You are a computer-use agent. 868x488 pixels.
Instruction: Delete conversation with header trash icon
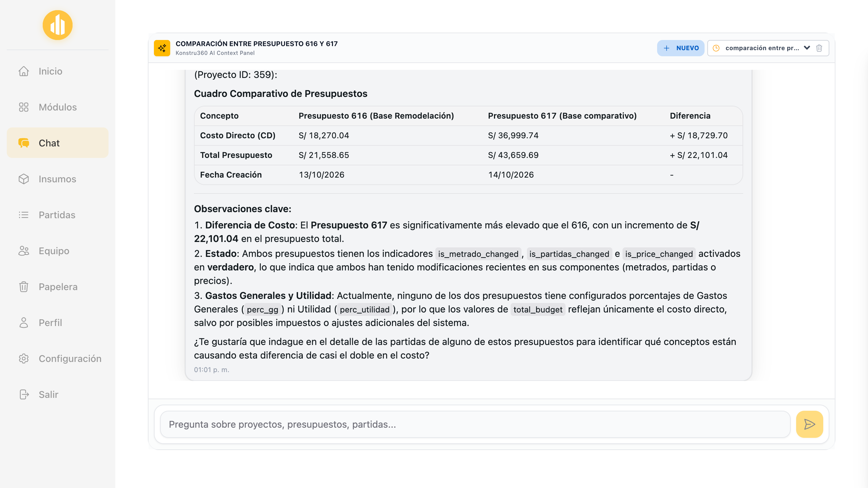pyautogui.click(x=819, y=48)
